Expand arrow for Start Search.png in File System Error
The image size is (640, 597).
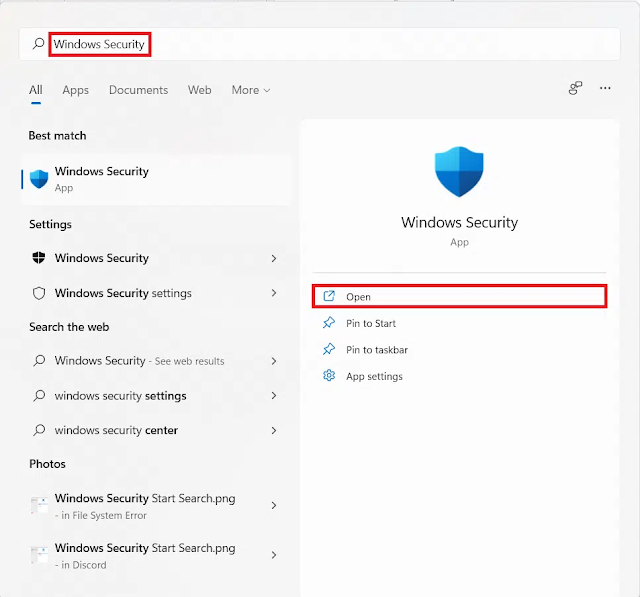point(274,506)
